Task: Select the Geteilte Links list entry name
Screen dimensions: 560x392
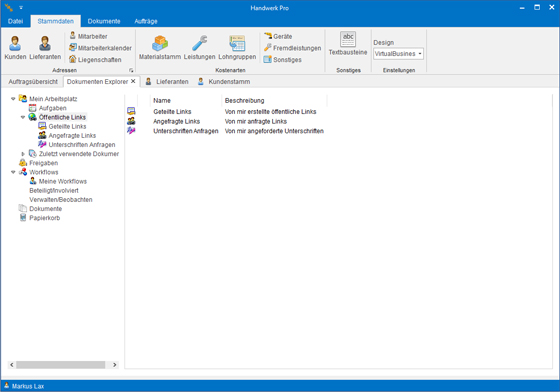Action: tap(172, 111)
